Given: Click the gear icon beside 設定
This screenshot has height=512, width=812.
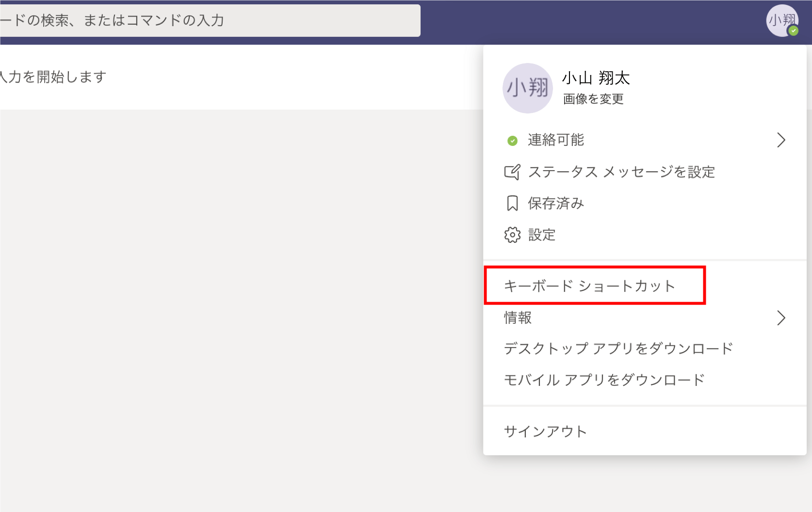Looking at the screenshot, I should pos(512,235).
